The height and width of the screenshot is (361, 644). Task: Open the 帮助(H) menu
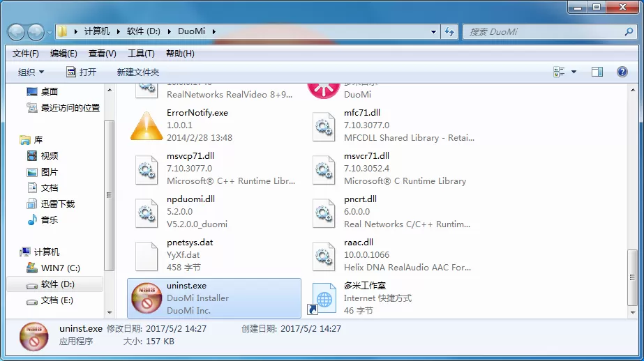click(x=180, y=54)
